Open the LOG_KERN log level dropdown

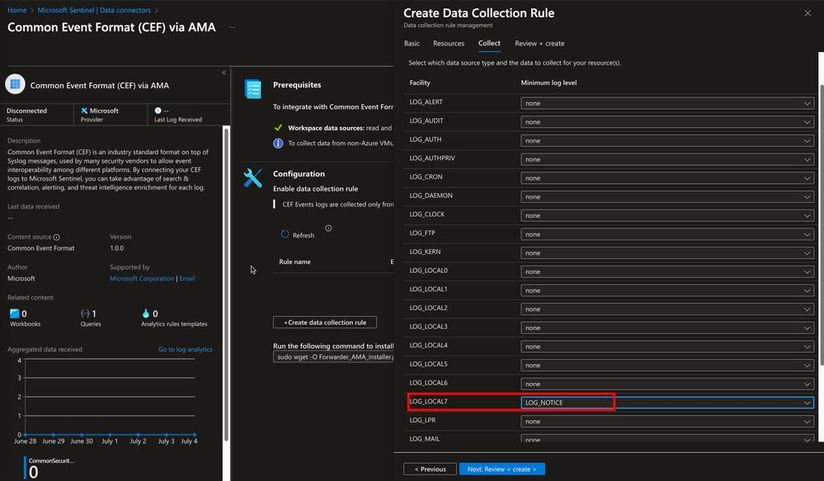tap(666, 252)
